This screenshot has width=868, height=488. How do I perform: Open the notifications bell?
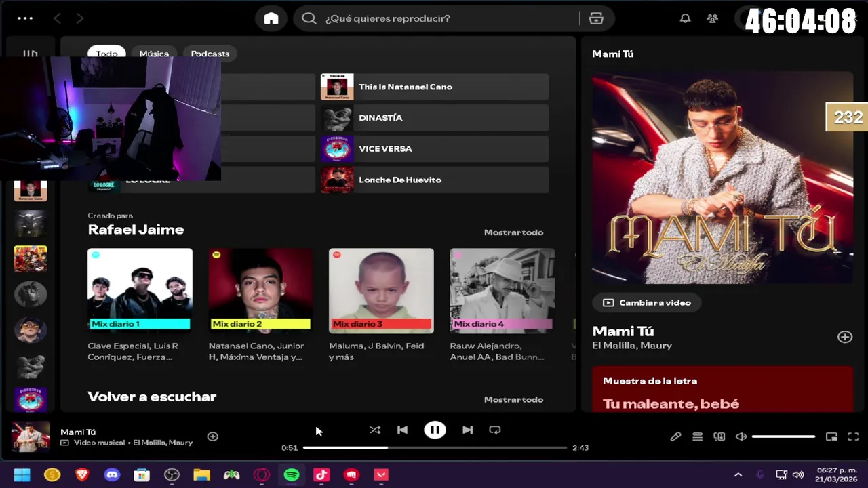(x=686, y=18)
